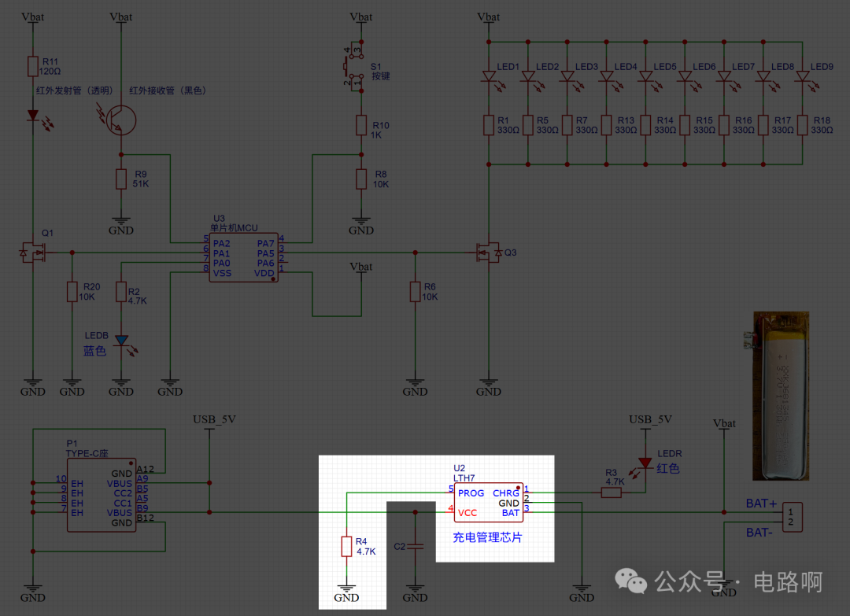Click capacitor C2 symbol
This screenshot has height=616, width=850.
pos(416,546)
